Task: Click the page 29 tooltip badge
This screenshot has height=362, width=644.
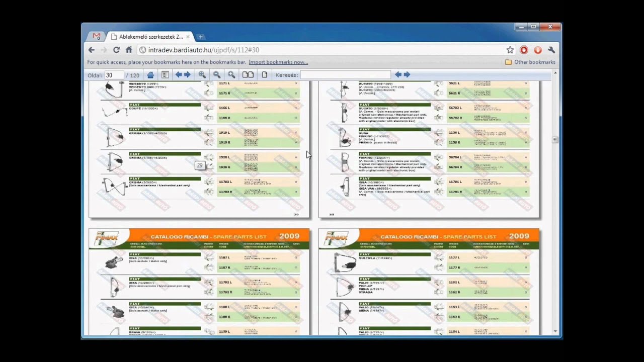Action: [200, 165]
